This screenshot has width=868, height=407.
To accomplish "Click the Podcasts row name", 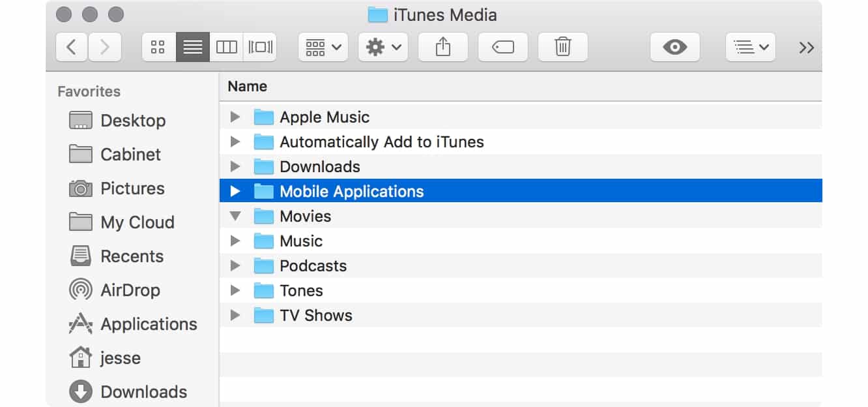I will coord(313,266).
